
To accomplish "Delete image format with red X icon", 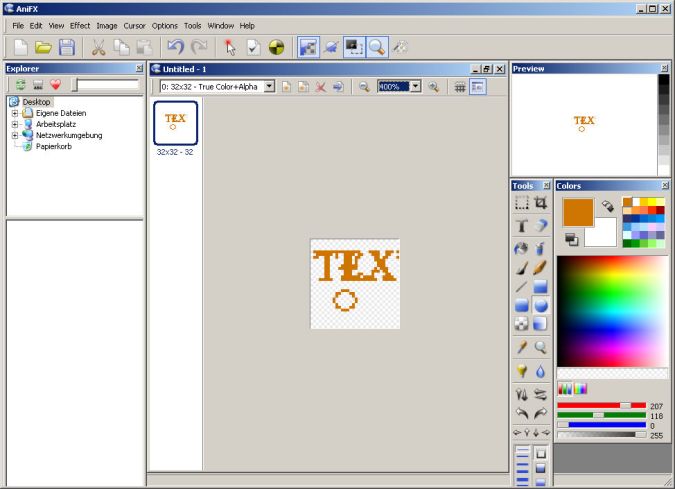I will (x=321, y=87).
